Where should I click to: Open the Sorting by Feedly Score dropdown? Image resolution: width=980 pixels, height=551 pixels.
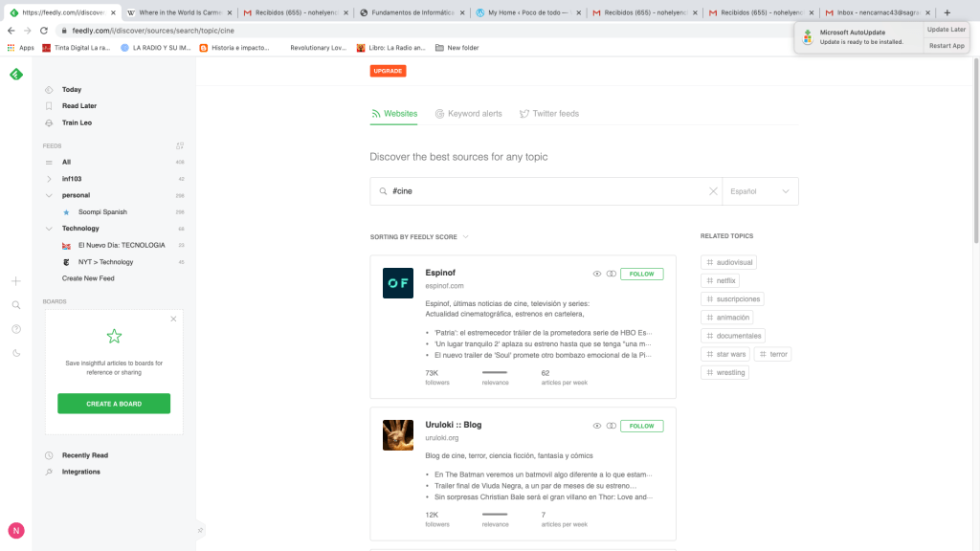pos(419,236)
